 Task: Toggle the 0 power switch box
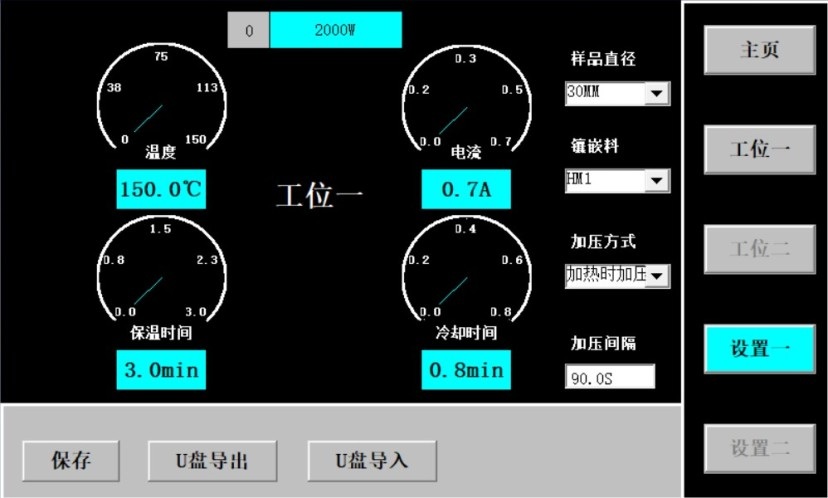click(x=248, y=30)
